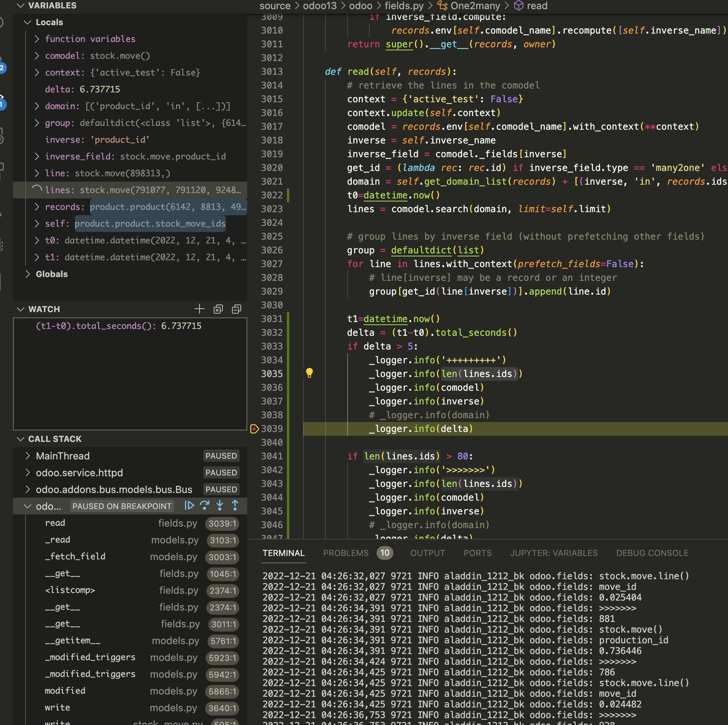Click the One2many class icon in the breadcrumb

coord(443,6)
